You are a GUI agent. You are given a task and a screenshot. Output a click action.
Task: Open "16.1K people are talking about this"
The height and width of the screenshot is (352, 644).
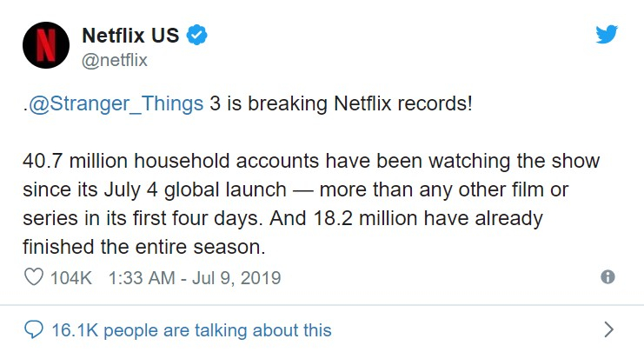coord(191,330)
